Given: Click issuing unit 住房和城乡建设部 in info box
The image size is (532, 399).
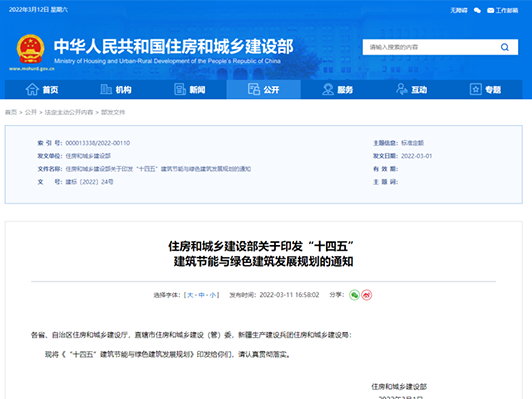Looking at the screenshot, I should pyautogui.click(x=88, y=156).
